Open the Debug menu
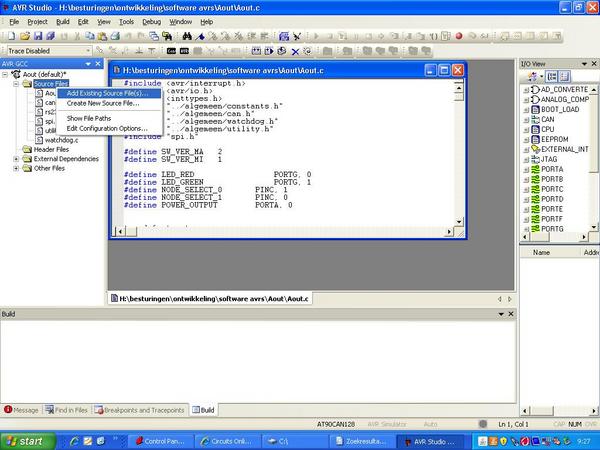This screenshot has height=450, width=600. (151, 21)
